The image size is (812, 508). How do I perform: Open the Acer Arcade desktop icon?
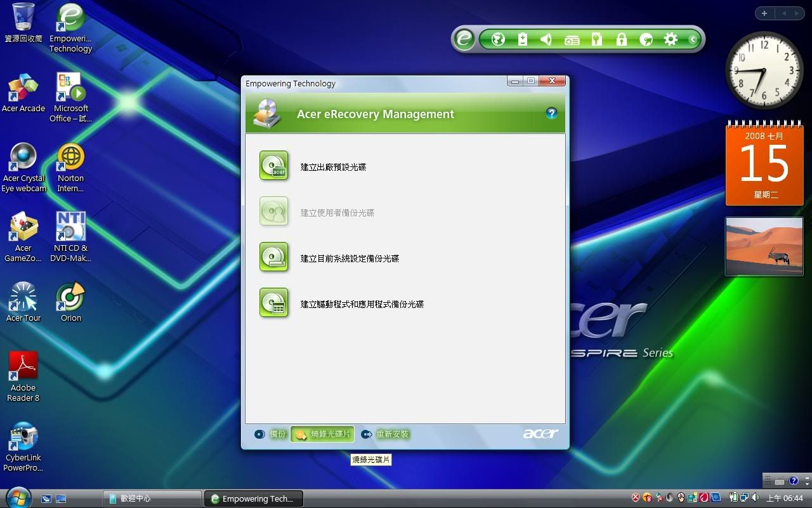(x=23, y=93)
